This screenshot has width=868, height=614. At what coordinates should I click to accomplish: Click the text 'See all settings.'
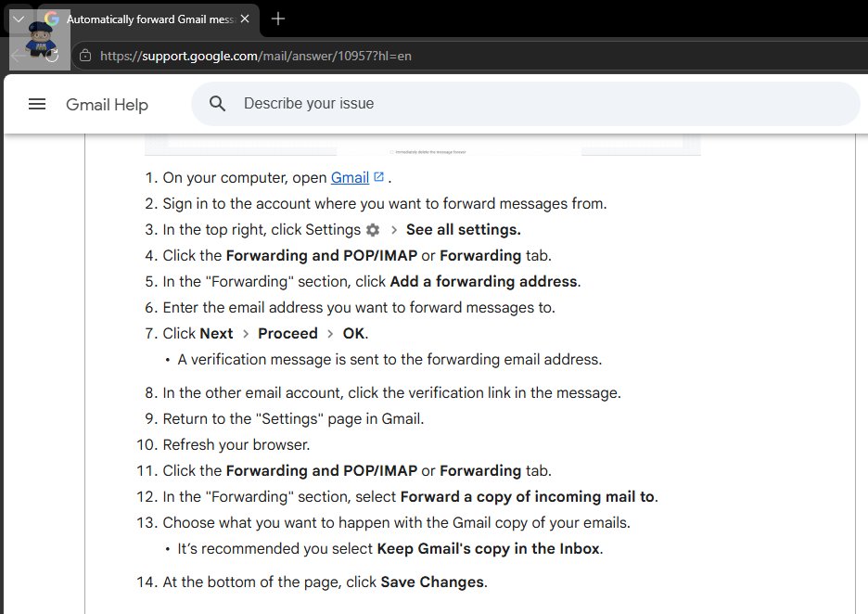[x=464, y=230]
